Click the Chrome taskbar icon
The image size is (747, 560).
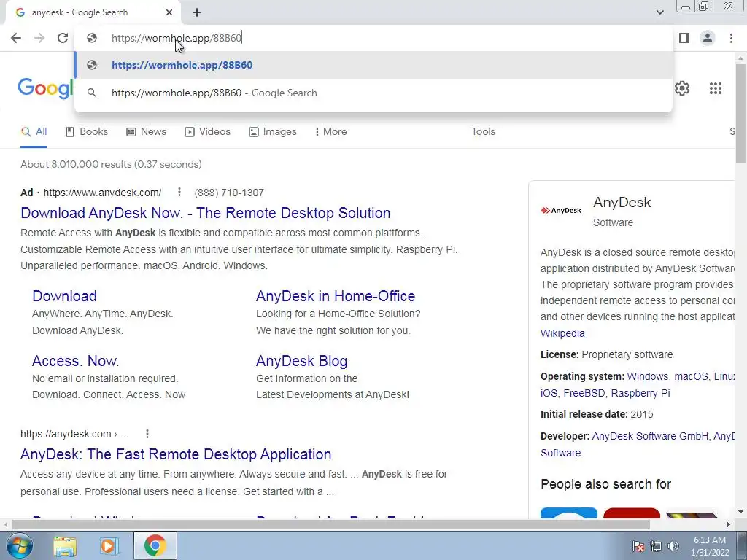pyautogui.click(x=155, y=546)
